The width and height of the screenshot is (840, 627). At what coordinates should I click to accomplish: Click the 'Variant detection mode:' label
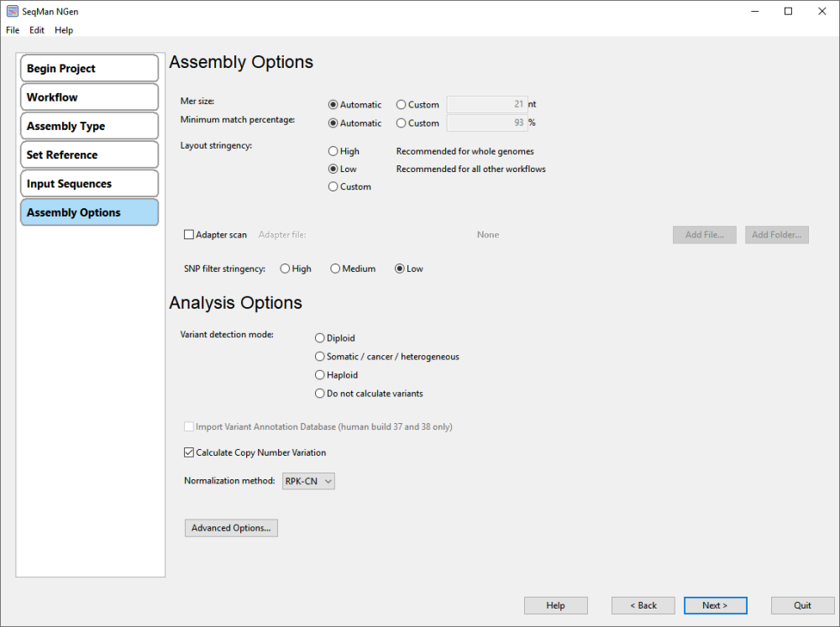point(227,335)
